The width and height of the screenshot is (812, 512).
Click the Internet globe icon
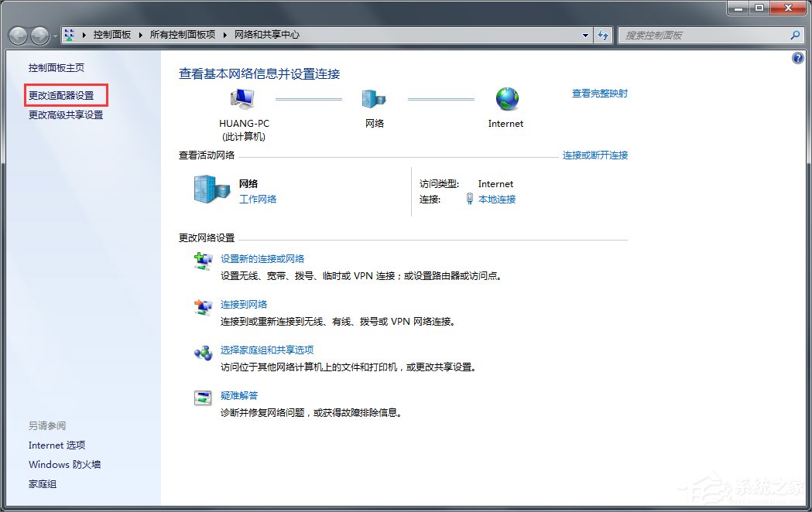click(x=506, y=99)
